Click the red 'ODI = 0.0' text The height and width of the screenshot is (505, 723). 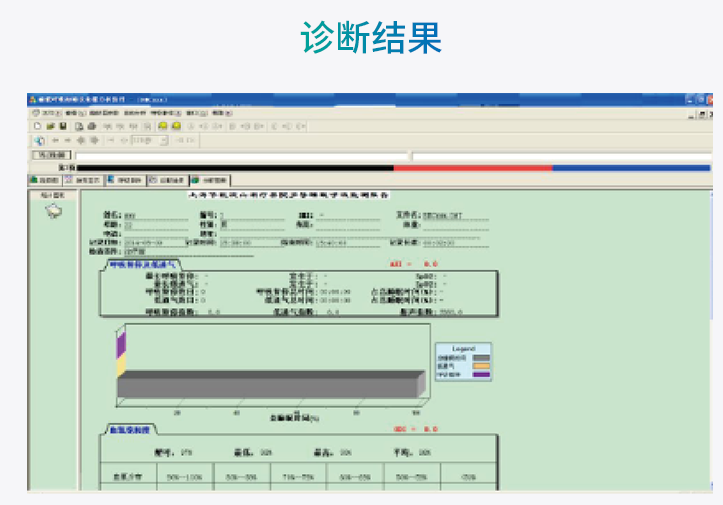tap(415, 429)
